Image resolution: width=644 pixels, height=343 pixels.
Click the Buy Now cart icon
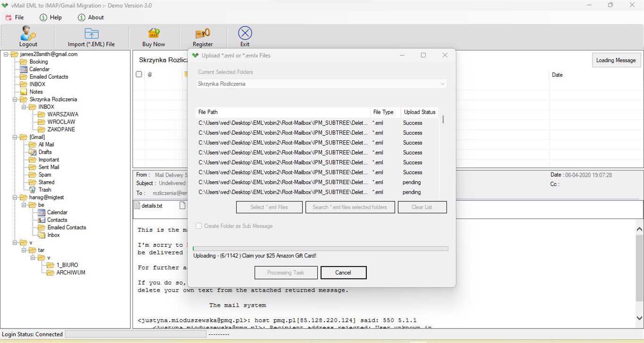[x=153, y=34]
